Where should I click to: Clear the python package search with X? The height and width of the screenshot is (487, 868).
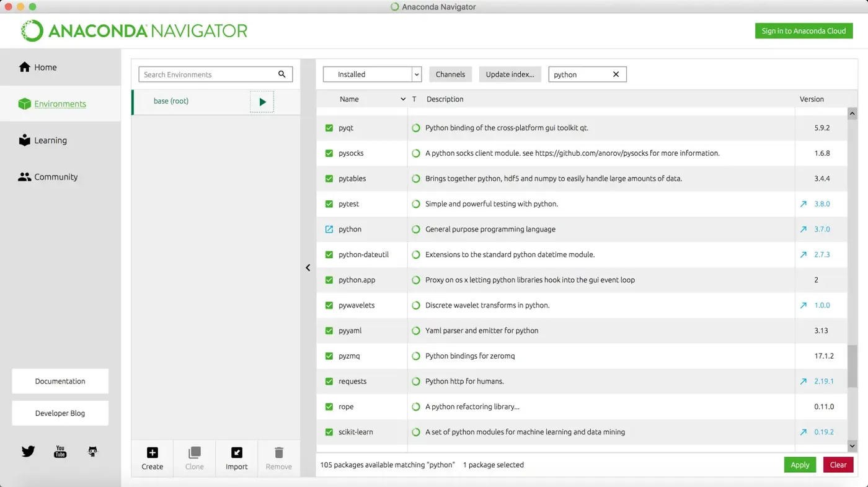pos(616,74)
